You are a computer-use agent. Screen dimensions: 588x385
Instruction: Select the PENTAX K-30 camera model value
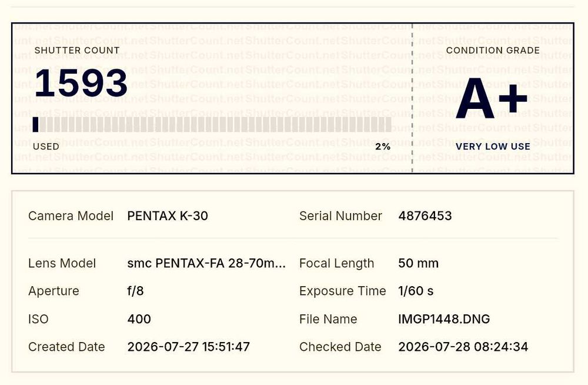point(168,216)
